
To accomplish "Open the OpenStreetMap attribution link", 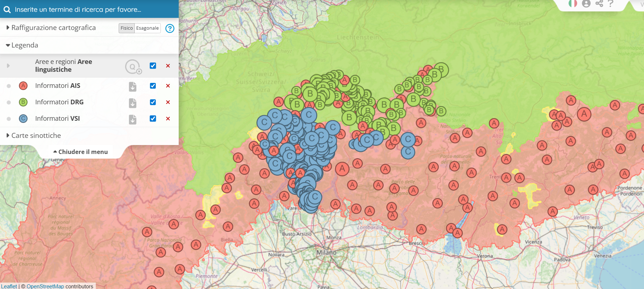I will click(x=45, y=286).
